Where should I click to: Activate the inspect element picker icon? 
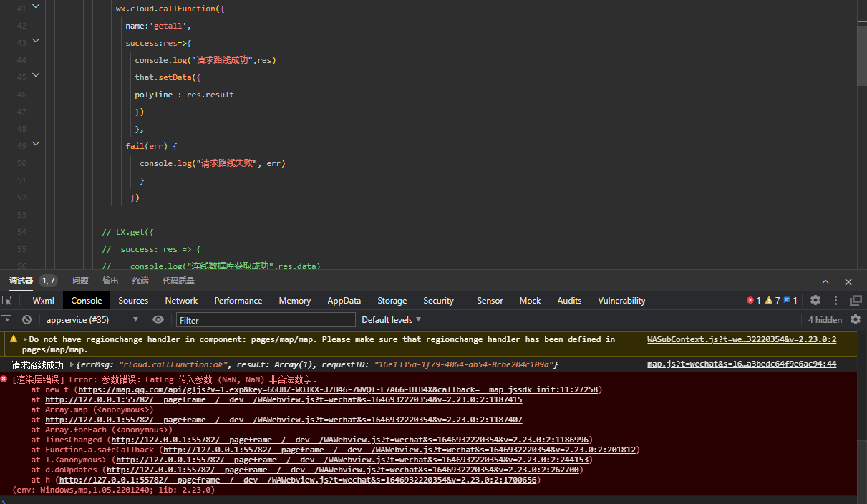7,301
